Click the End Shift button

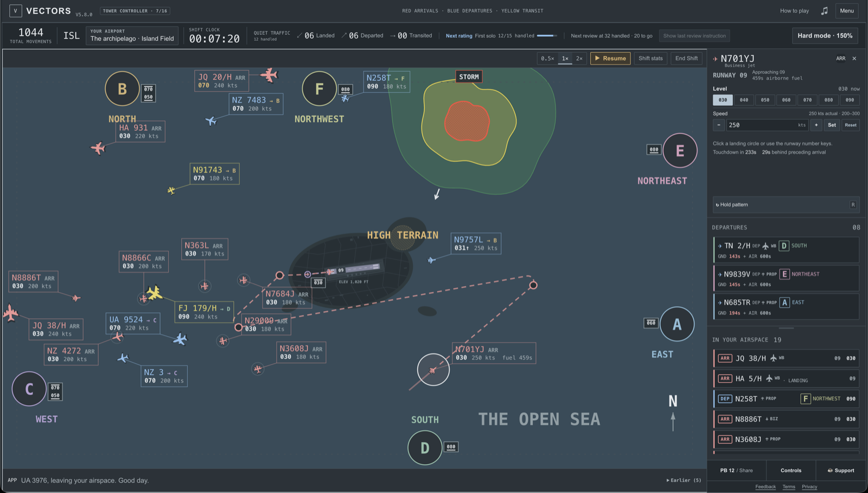(686, 58)
